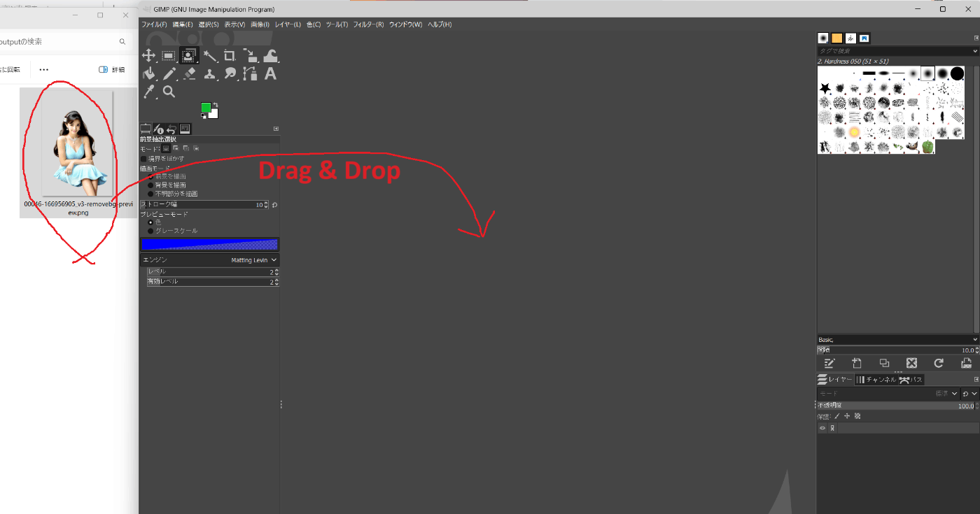The image size is (980, 514).
Task: Select the Color Picker eyedropper tool
Action: click(x=148, y=92)
